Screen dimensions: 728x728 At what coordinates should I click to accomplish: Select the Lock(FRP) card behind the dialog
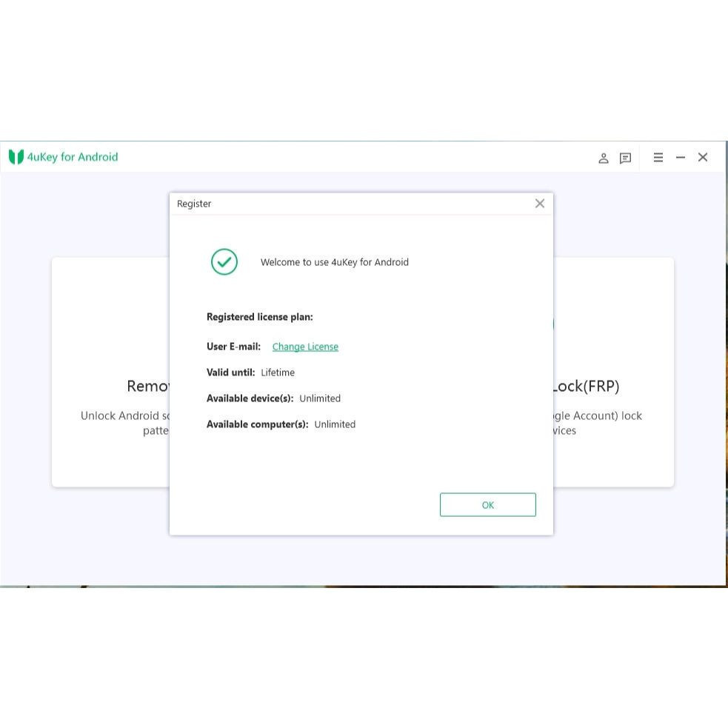pyautogui.click(x=613, y=373)
